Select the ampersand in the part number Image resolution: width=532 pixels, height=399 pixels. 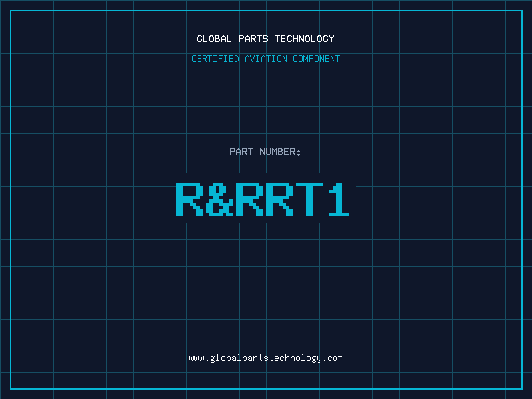[x=219, y=199]
